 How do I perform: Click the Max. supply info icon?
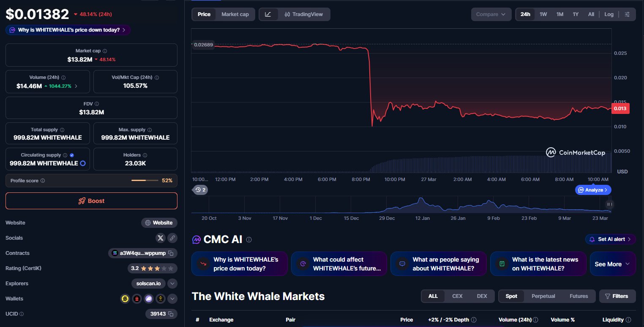click(150, 130)
